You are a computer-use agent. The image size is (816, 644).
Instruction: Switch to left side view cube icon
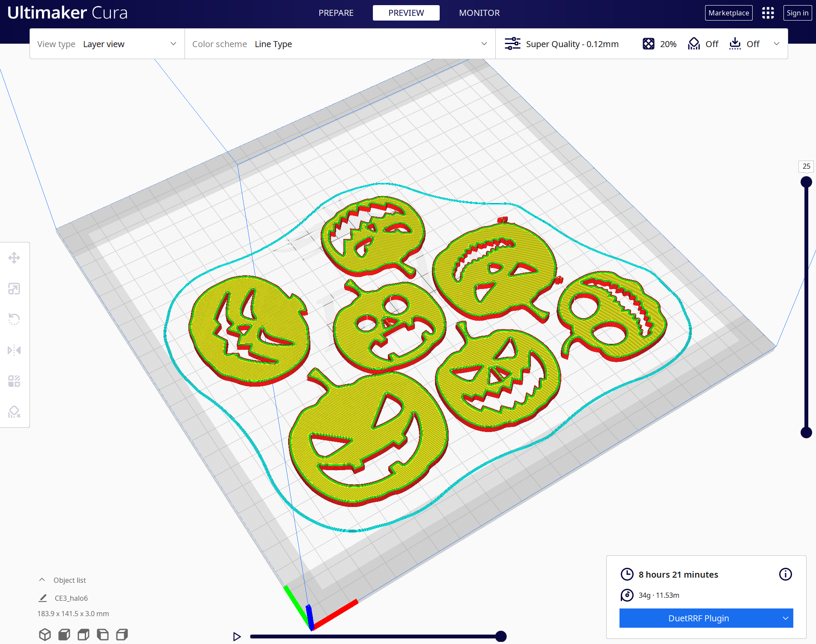pos(103,634)
